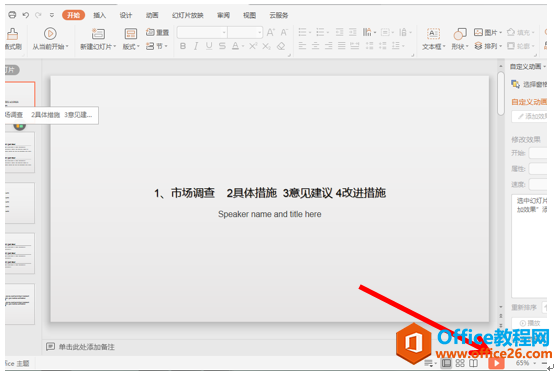The image size is (559, 371).
Task: Toggle underline formatting
Action: pos(209,46)
